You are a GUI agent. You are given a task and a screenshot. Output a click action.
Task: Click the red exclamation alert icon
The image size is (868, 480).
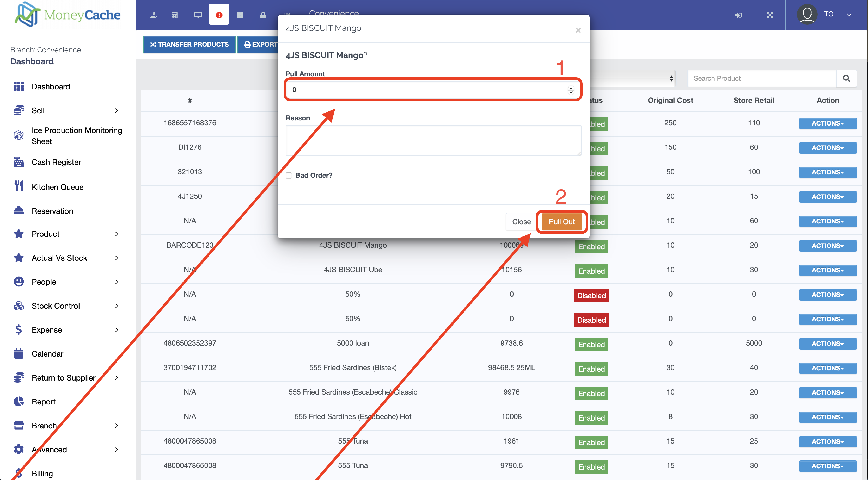[219, 15]
